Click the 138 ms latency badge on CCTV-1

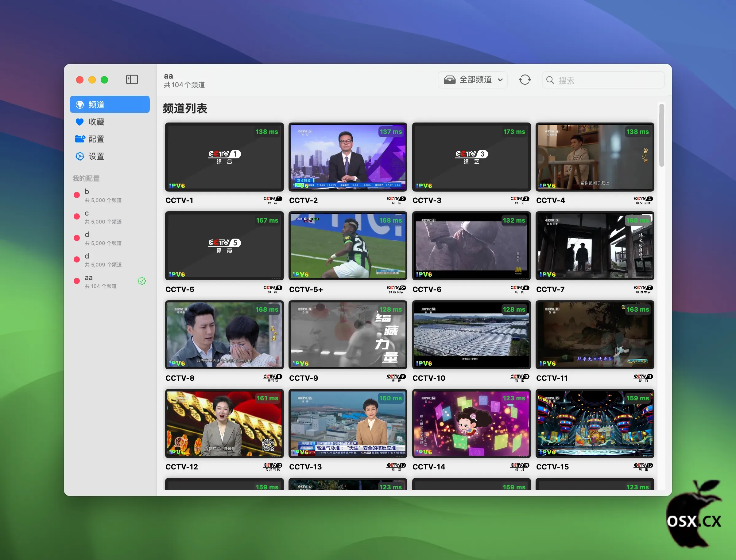pyautogui.click(x=267, y=132)
